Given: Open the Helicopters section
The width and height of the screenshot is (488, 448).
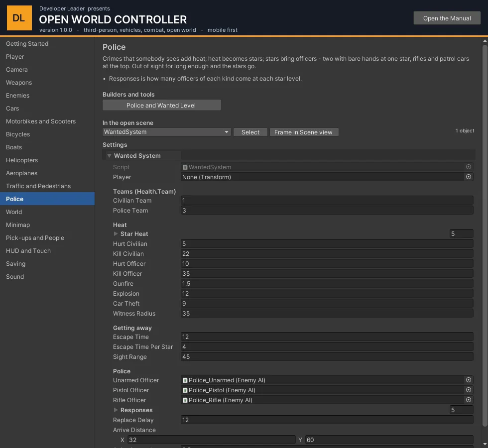Looking at the screenshot, I should click(47, 160).
